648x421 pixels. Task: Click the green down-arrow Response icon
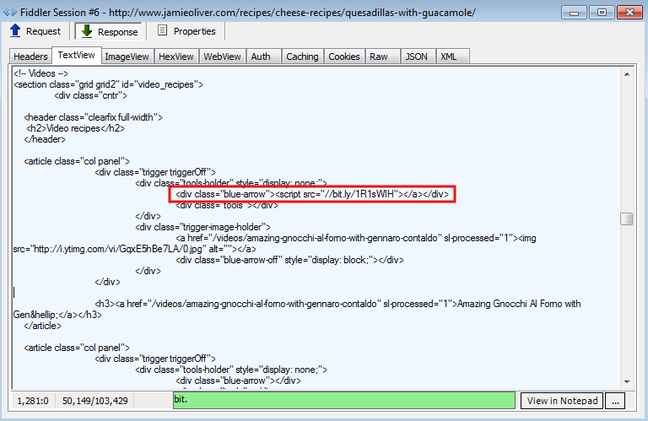pyautogui.click(x=87, y=31)
